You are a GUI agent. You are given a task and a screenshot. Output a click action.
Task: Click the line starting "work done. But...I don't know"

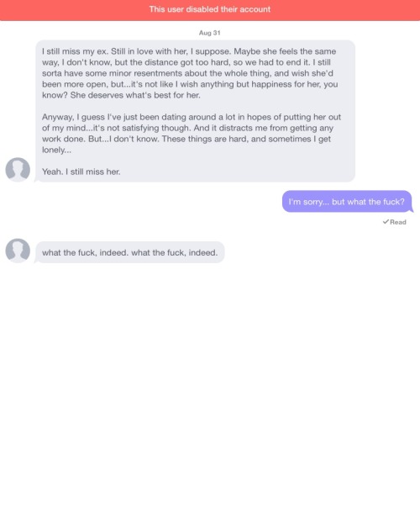186,139
